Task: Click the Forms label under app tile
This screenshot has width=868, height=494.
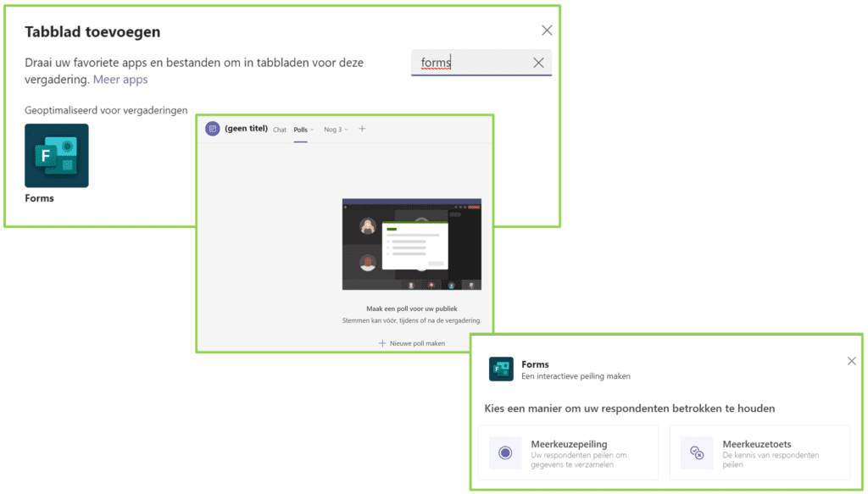Action: click(x=39, y=198)
